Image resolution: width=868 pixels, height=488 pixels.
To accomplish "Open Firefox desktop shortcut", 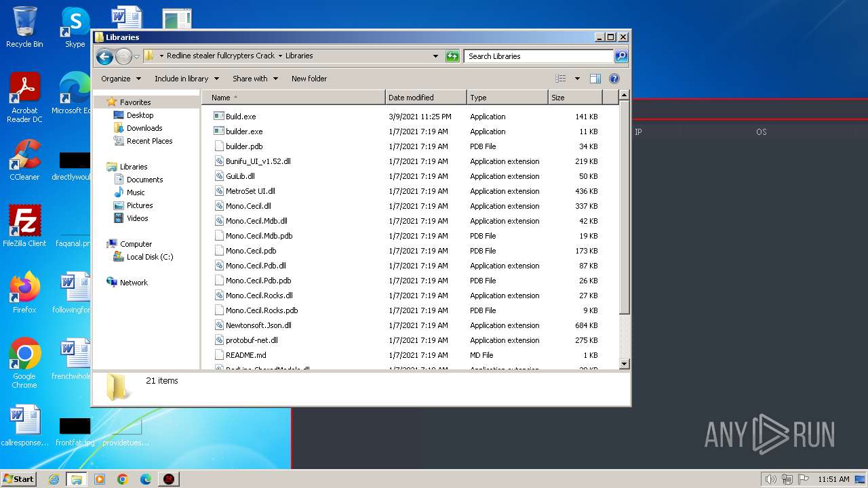I will tap(24, 293).
